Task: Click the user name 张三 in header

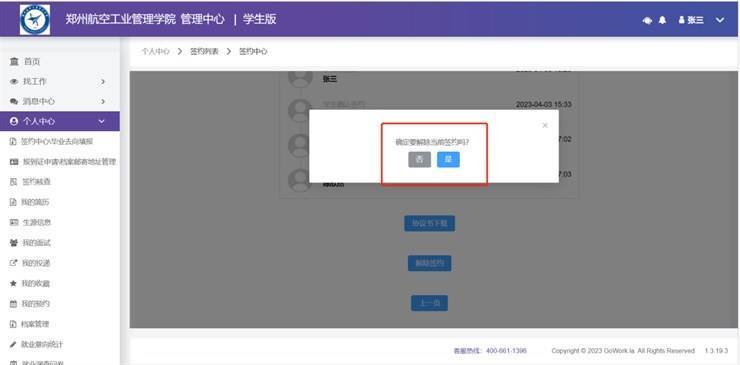Action: (x=695, y=20)
